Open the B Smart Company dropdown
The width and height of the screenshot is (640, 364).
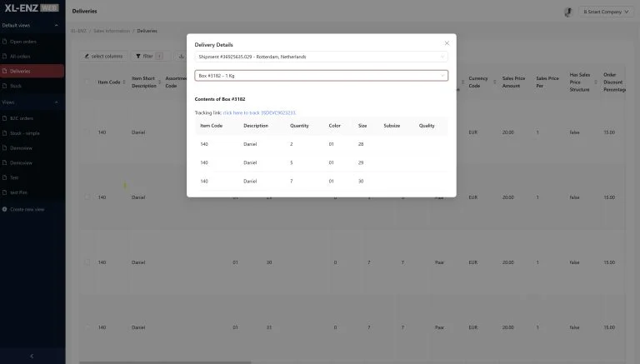[606, 12]
